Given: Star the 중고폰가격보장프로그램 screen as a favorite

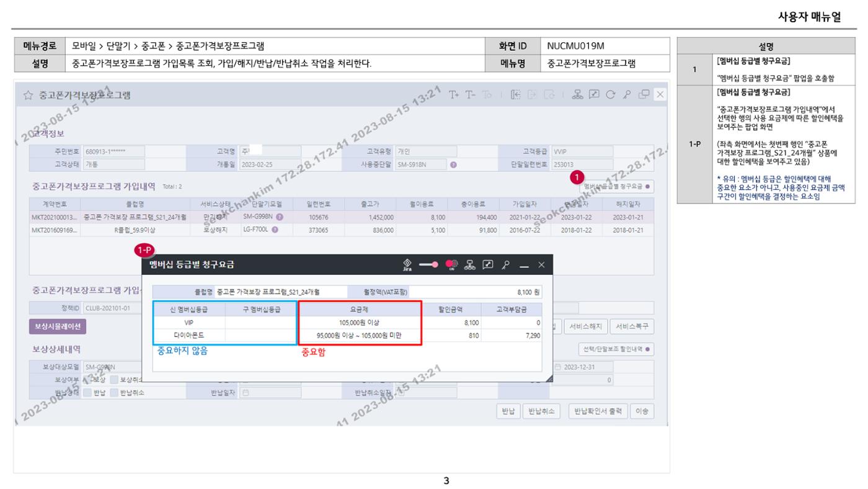Looking at the screenshot, I should (28, 95).
